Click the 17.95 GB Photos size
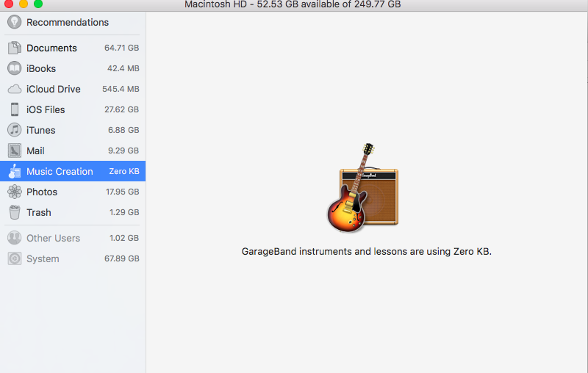588x373 pixels. [122, 192]
